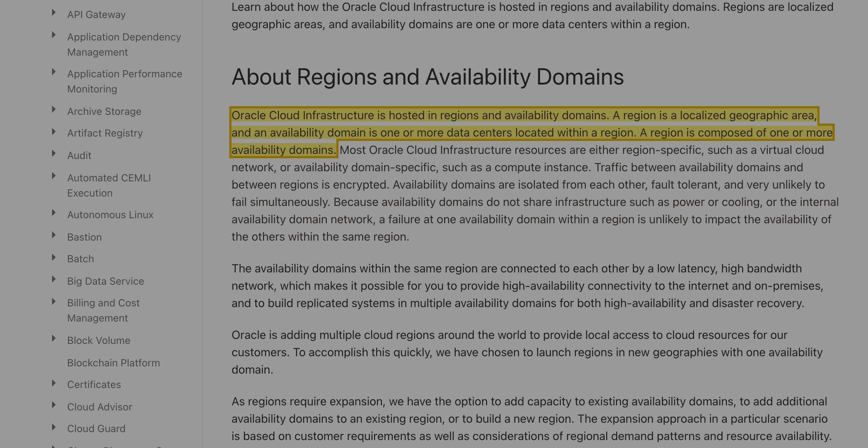Click paragraph starting 'As regions require expansion'

click(532, 419)
